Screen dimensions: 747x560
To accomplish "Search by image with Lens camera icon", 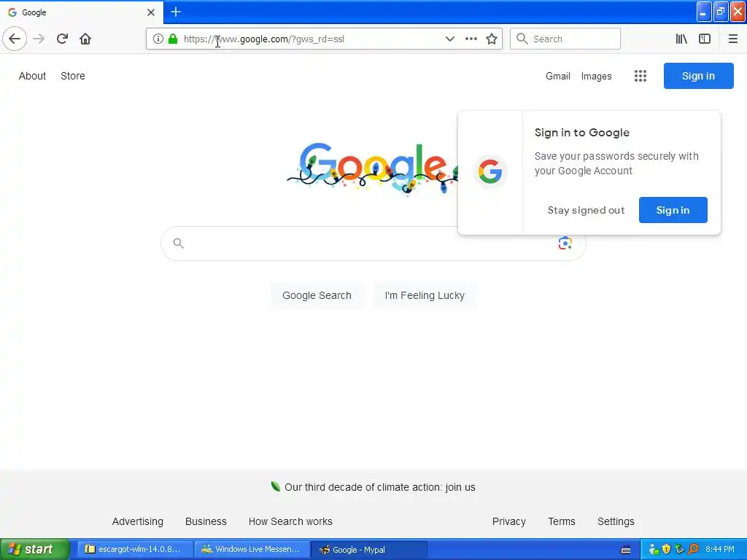I will [565, 243].
